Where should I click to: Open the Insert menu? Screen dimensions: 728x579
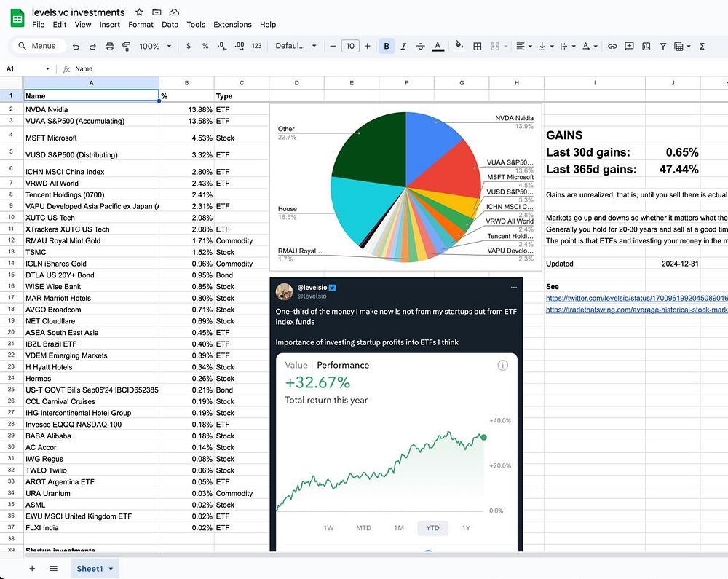(x=110, y=25)
